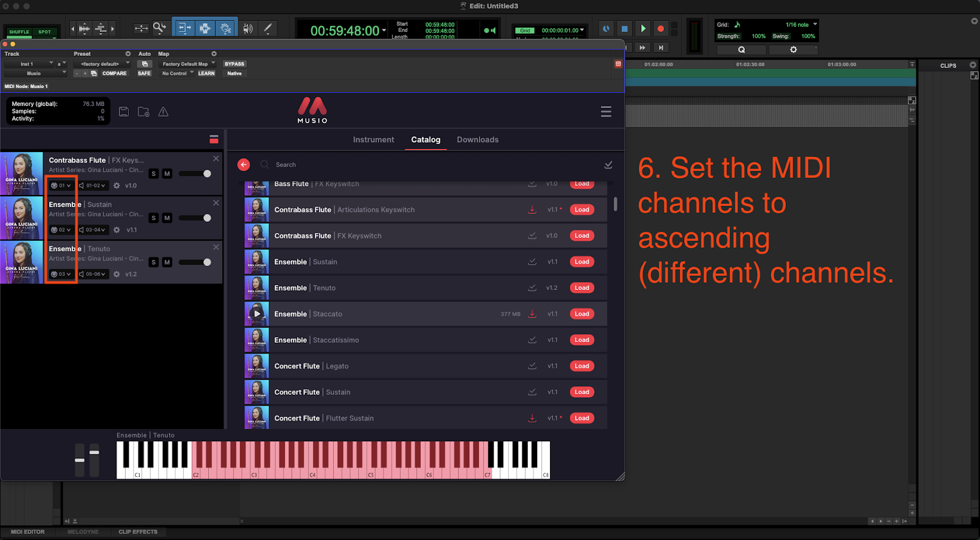Play the Ensemble Staccato preview
Viewport: 980px width, 540px height.
[x=257, y=314]
